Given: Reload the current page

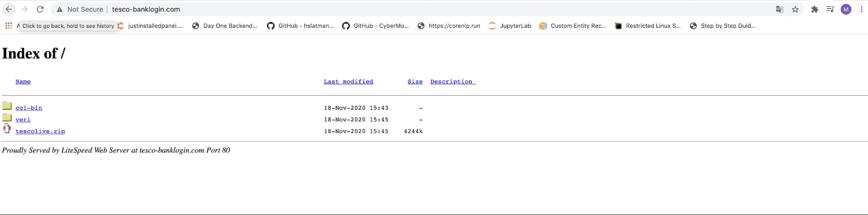Looking at the screenshot, I should [x=40, y=9].
